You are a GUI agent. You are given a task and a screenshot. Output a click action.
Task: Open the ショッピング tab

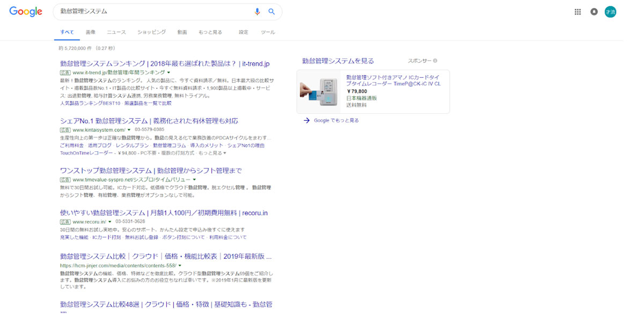151,32
